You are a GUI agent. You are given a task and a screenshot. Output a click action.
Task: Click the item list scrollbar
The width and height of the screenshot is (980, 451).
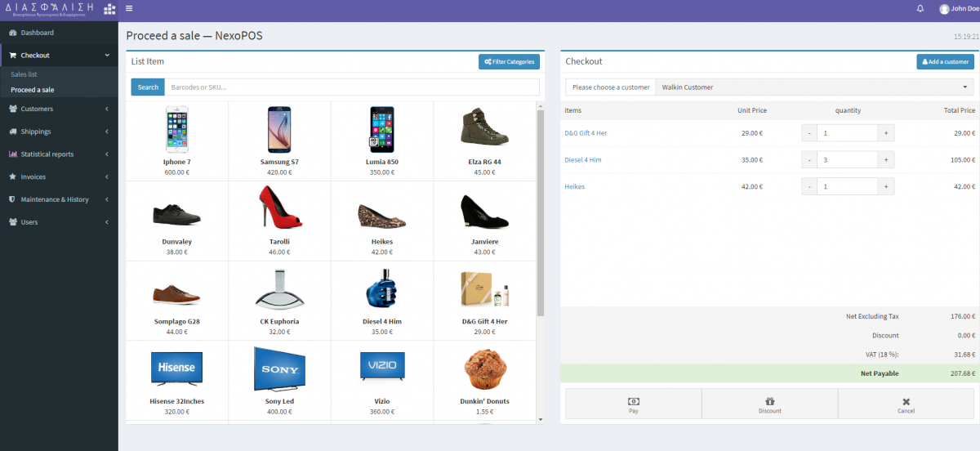click(x=540, y=212)
